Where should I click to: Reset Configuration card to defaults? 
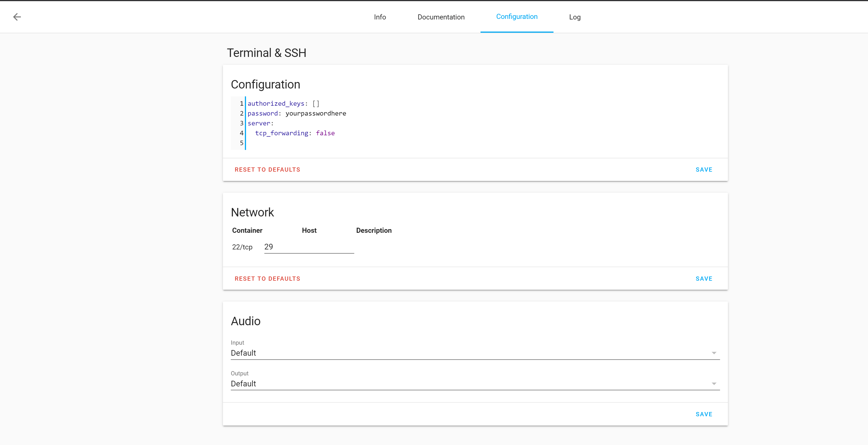[x=267, y=170]
